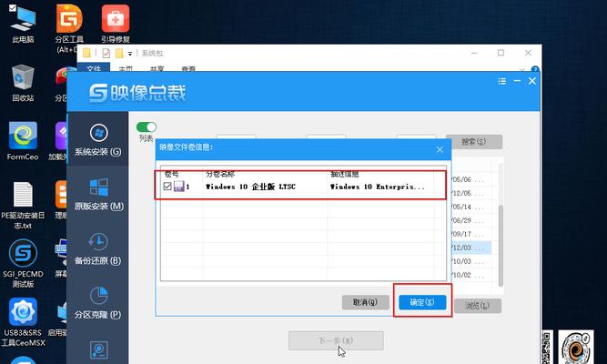Open the 文件 tab in Explorer window

94,68
